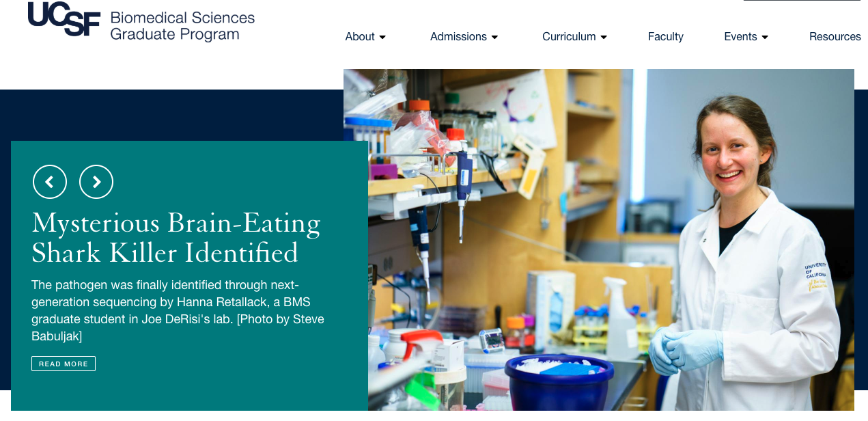This screenshot has width=868, height=421.
Task: Open the Faculty menu item
Action: coord(666,37)
